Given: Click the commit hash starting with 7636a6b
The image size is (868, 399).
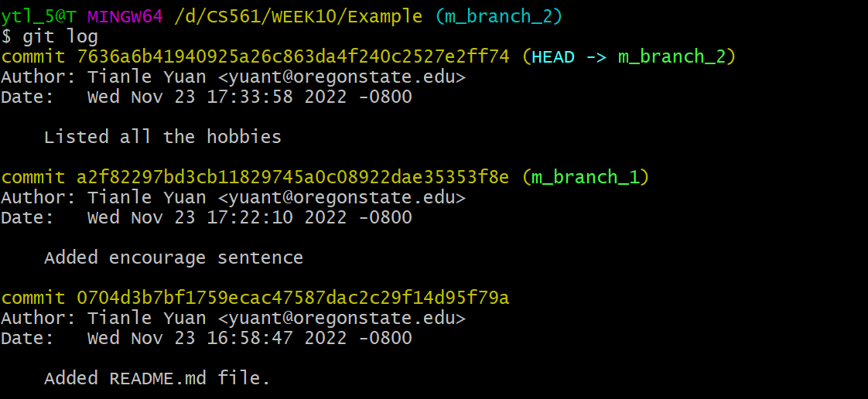Looking at the screenshot, I should pos(293,56).
